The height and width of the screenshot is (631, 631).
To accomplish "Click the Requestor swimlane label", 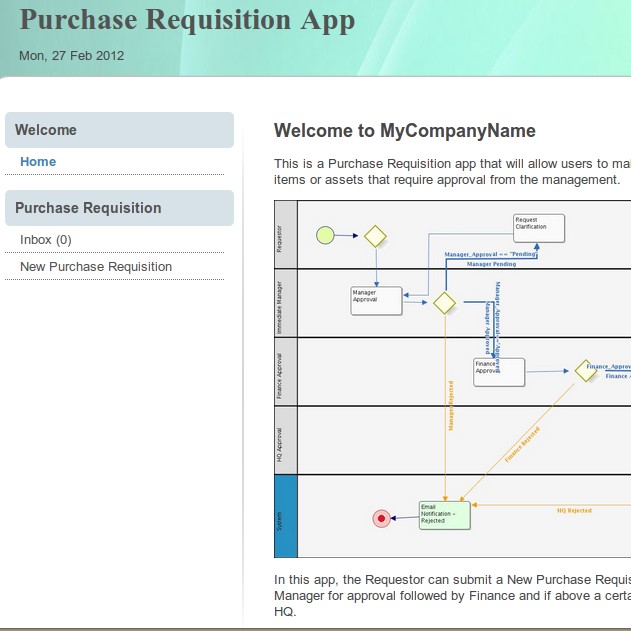I will (x=286, y=235).
